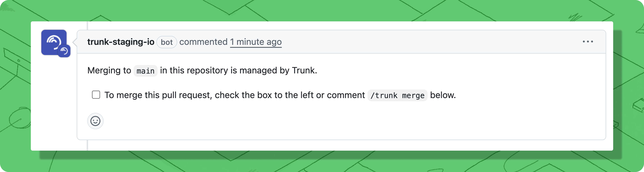Click the timeline line above the comment
Viewport: 644px width, 172px height.
[x=87, y=25]
